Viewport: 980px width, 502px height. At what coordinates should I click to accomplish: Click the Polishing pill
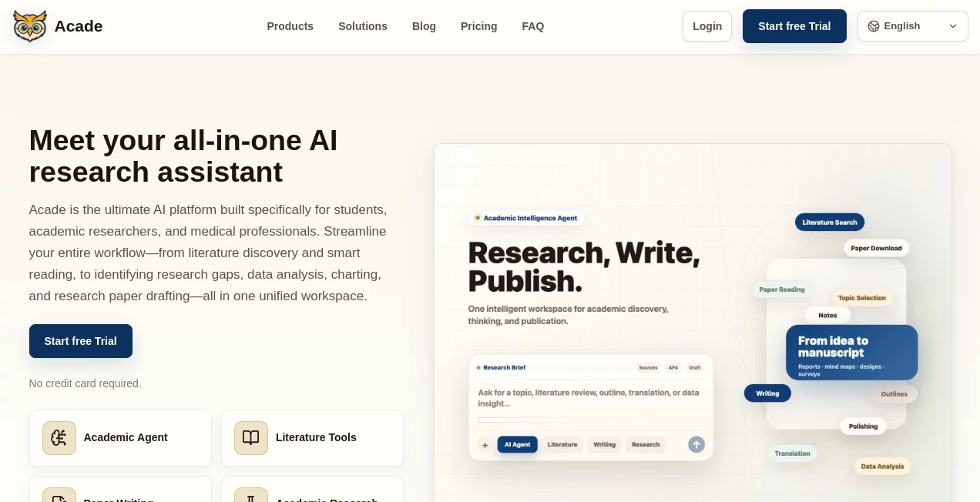pos(863,426)
